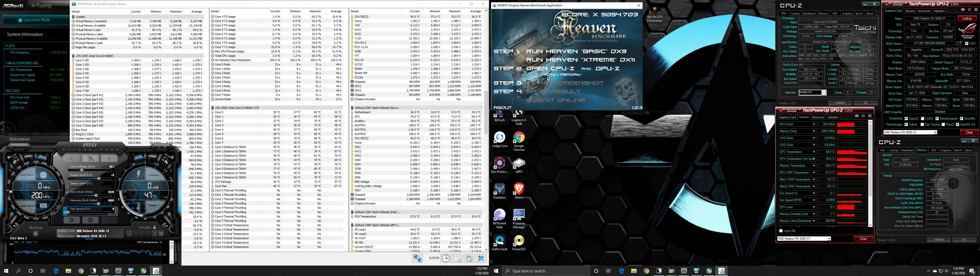Viewport: 980px width, 276px height.
Task: Click About in Heaven benchmark app
Action: tap(502, 108)
